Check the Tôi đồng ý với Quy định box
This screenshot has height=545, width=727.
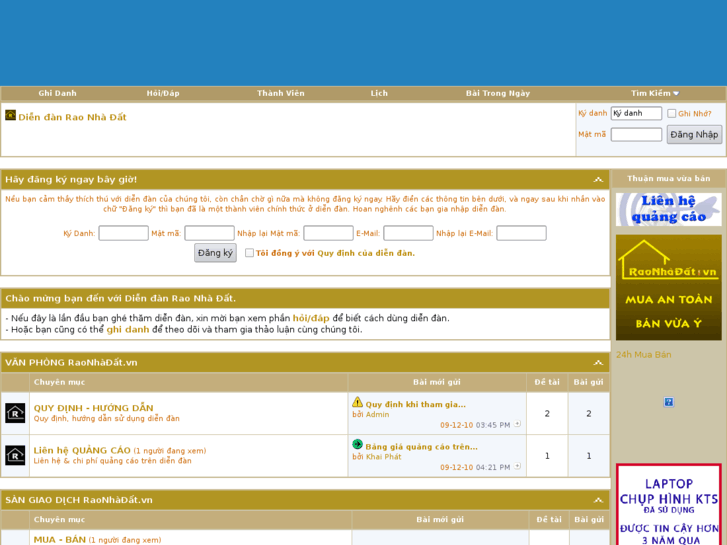(249, 253)
